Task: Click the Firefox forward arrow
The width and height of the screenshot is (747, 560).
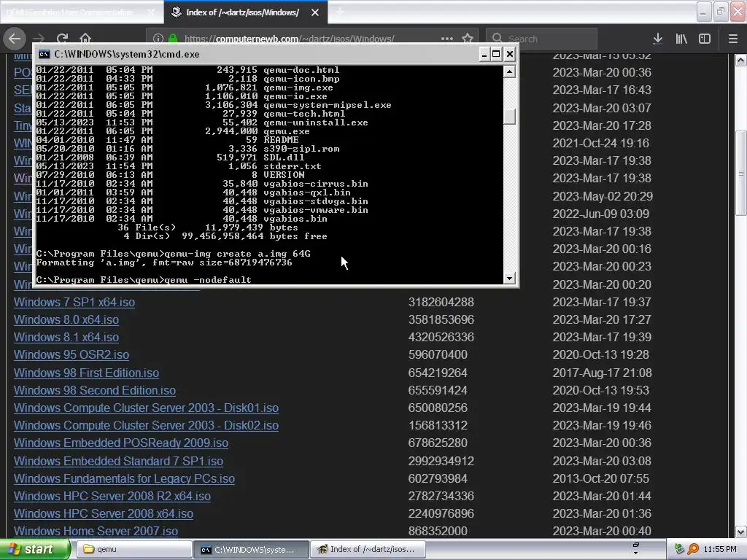Action: pos(39,39)
